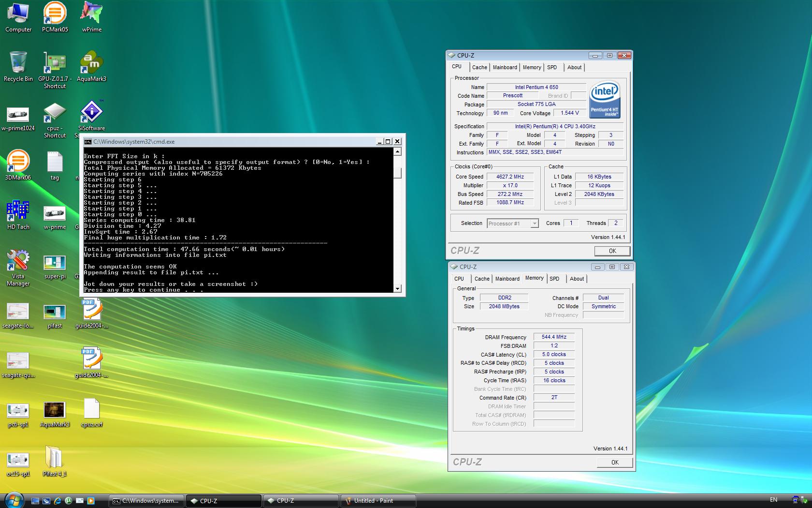This screenshot has width=812, height=508.
Task: Open the Pifast 4_1 folder
Action: click(x=54, y=461)
